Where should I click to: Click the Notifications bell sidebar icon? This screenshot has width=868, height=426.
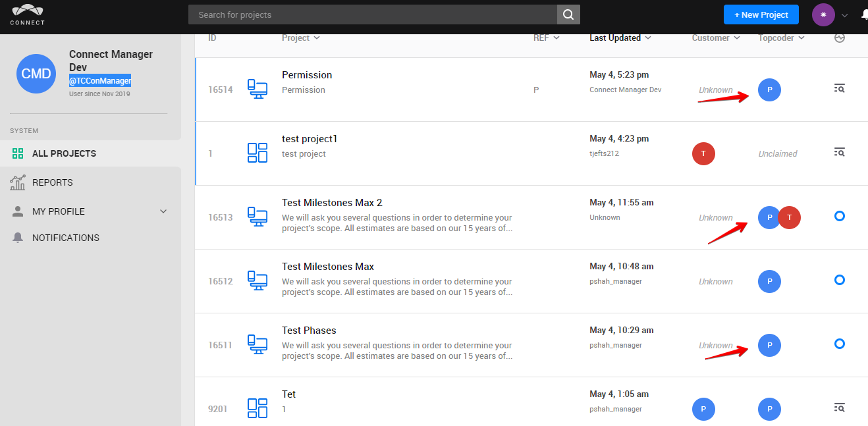(x=18, y=238)
